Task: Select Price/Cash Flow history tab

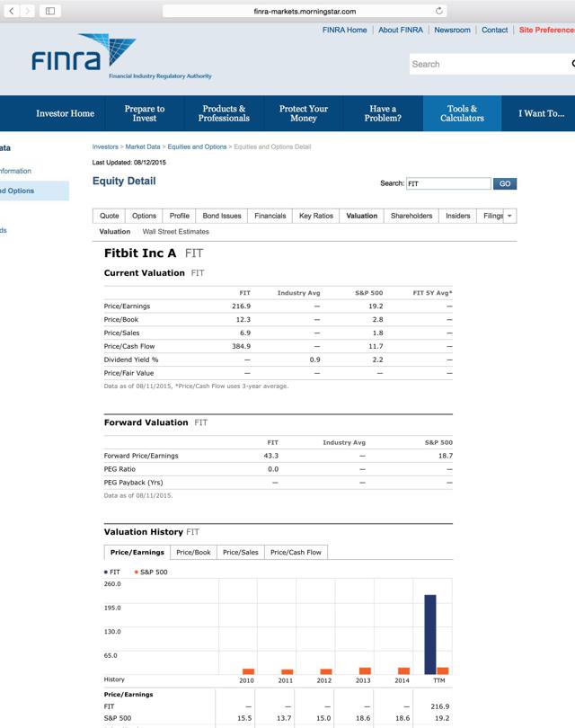Action: click(296, 552)
